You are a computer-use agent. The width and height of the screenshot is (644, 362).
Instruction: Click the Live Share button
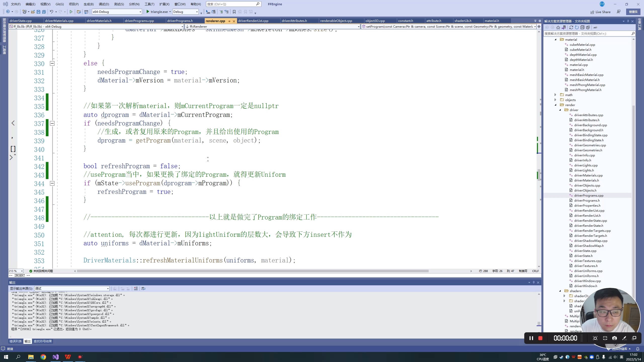click(x=600, y=12)
